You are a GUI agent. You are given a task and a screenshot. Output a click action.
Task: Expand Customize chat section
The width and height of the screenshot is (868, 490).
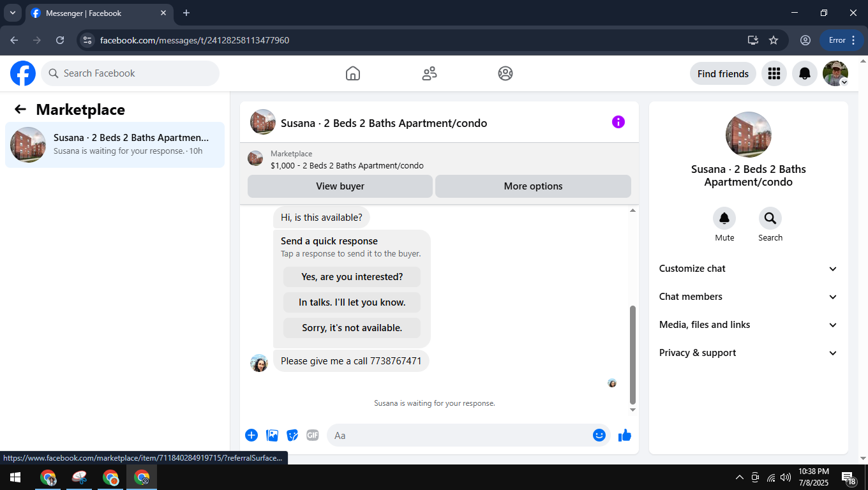(748, 269)
